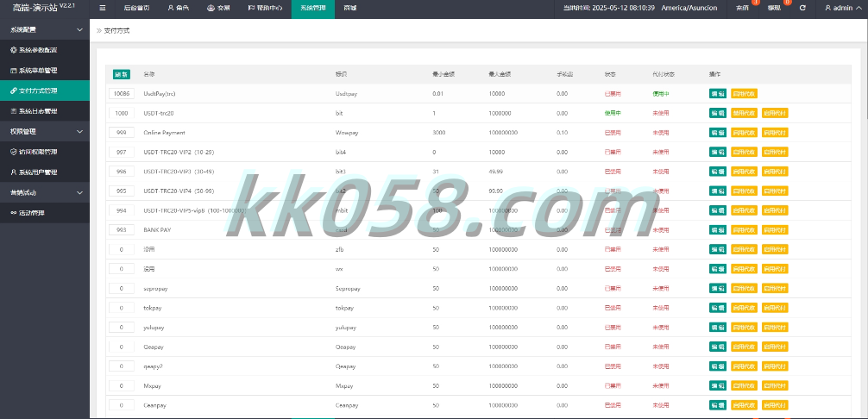Click the site title 高端-演示站
Image resolution: width=868 pixels, height=419 pixels.
pos(35,9)
